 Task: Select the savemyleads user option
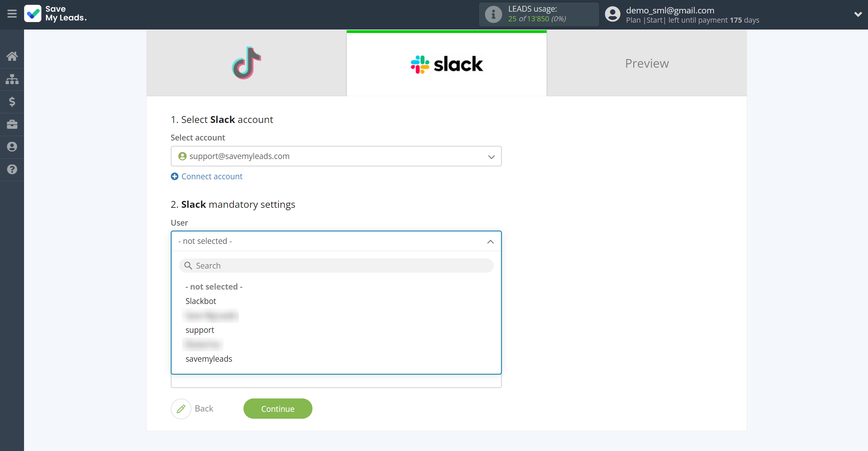(x=208, y=359)
